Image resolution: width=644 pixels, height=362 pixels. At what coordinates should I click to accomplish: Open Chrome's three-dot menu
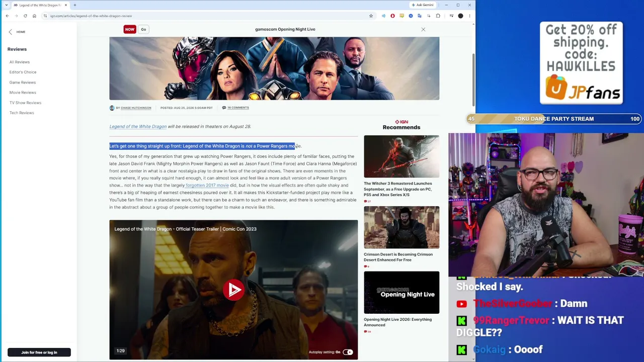(469, 16)
